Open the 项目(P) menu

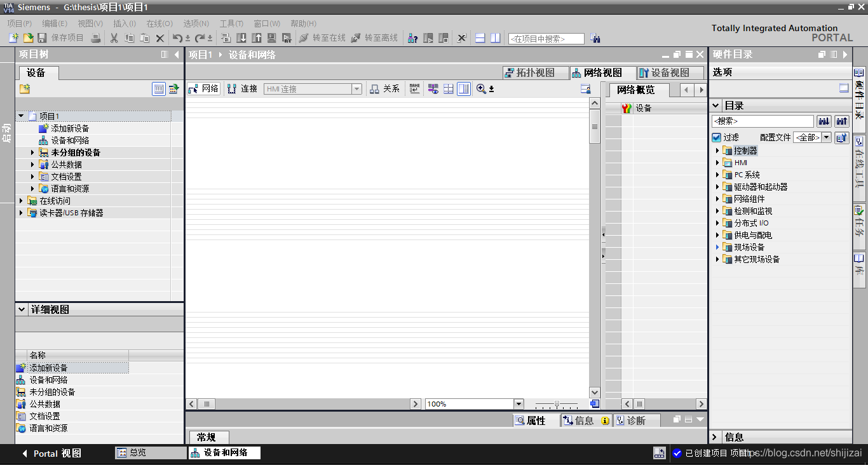[20, 24]
